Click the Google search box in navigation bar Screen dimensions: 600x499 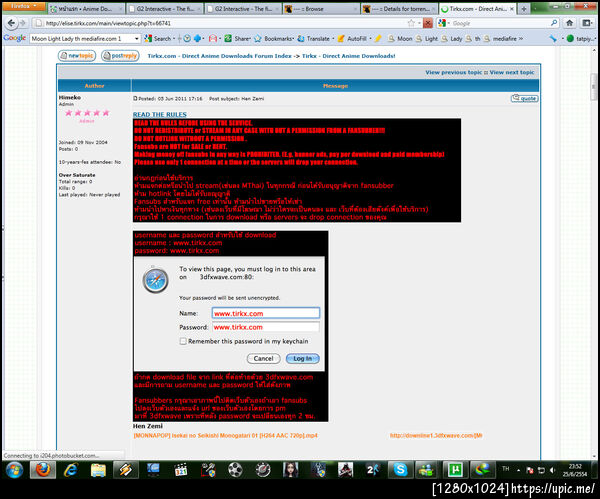[x=499, y=23]
